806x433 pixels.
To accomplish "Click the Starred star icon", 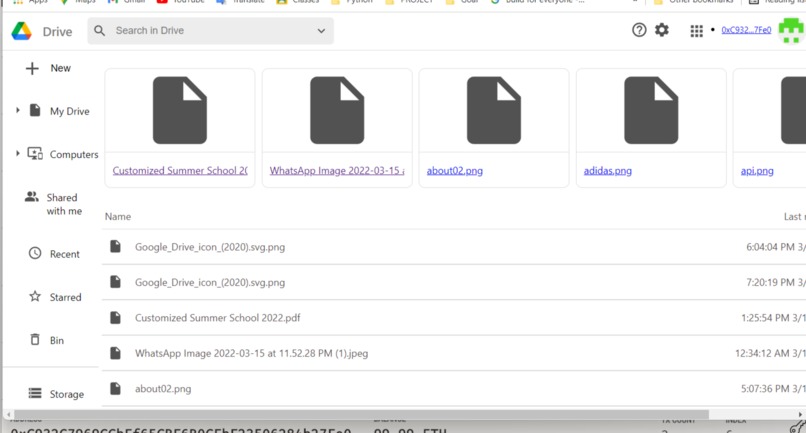I will click(35, 296).
